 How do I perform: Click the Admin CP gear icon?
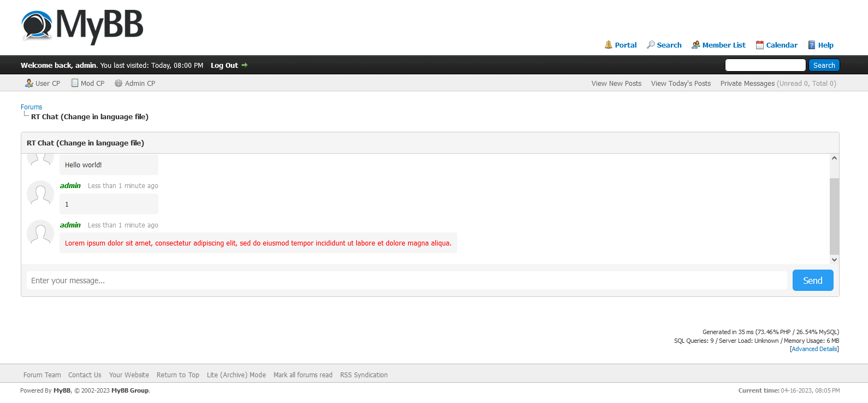[119, 83]
